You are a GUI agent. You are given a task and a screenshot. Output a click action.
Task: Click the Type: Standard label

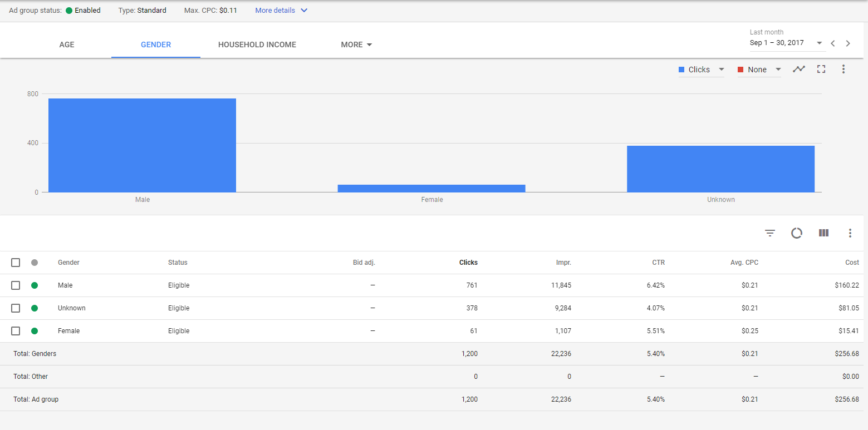[x=142, y=11]
